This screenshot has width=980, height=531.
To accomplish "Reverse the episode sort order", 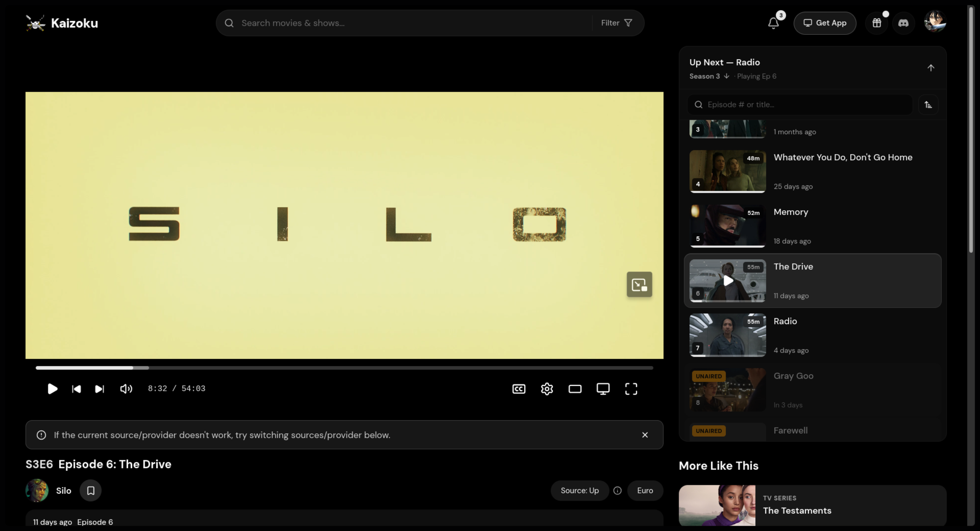I will pyautogui.click(x=928, y=105).
